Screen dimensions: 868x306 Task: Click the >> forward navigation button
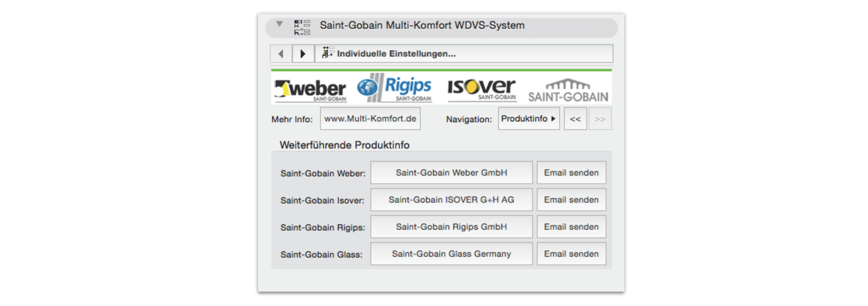pyautogui.click(x=600, y=119)
